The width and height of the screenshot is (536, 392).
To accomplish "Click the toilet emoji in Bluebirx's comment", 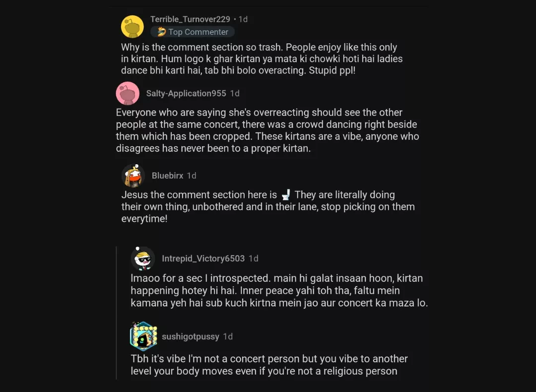I will pyautogui.click(x=285, y=195).
